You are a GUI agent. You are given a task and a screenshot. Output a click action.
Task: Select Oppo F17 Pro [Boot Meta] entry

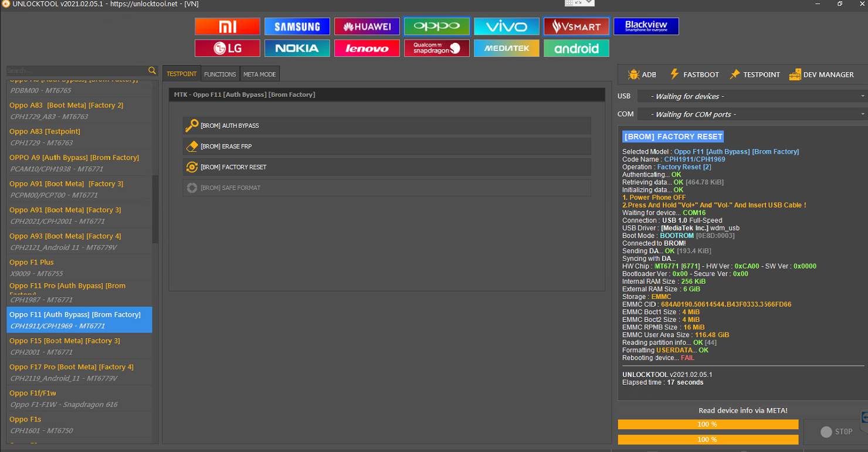tap(79, 372)
